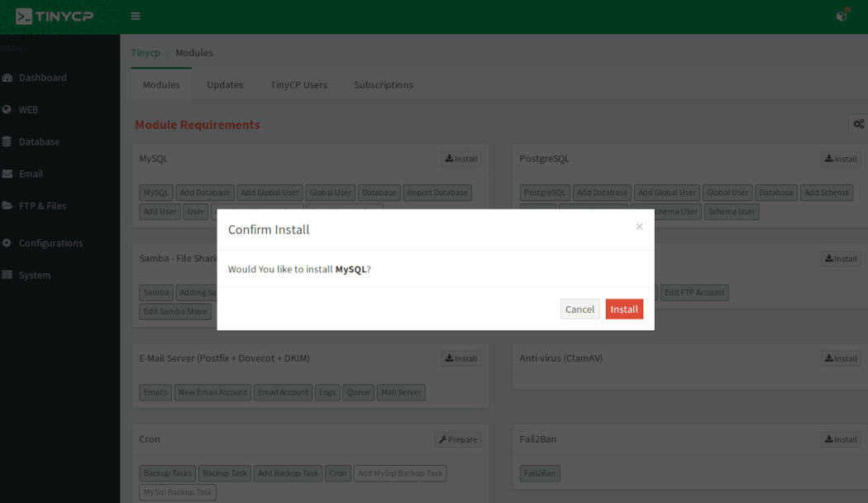Viewport: 868px width, 503px height.
Task: Click Add User tag under MySQL
Action: [x=160, y=212]
